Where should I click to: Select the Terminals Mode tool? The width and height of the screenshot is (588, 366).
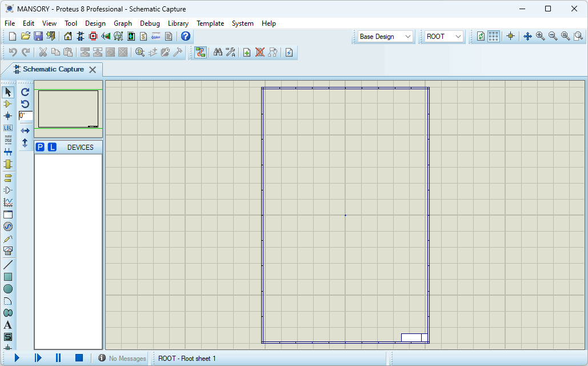tap(8, 178)
